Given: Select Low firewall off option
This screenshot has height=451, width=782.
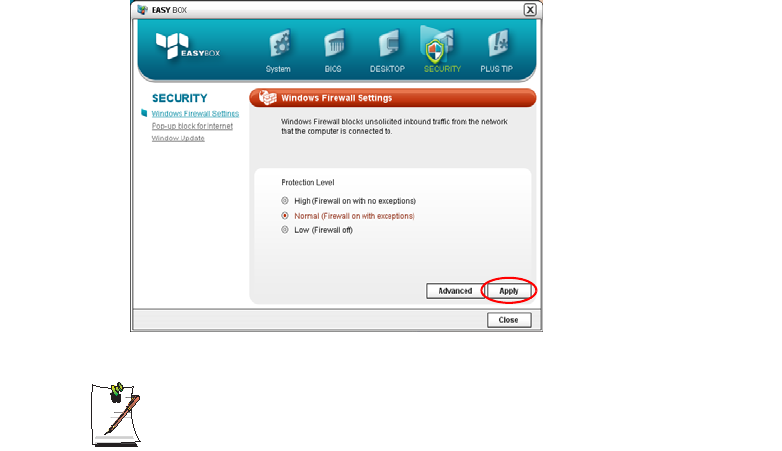Looking at the screenshot, I should click(285, 230).
